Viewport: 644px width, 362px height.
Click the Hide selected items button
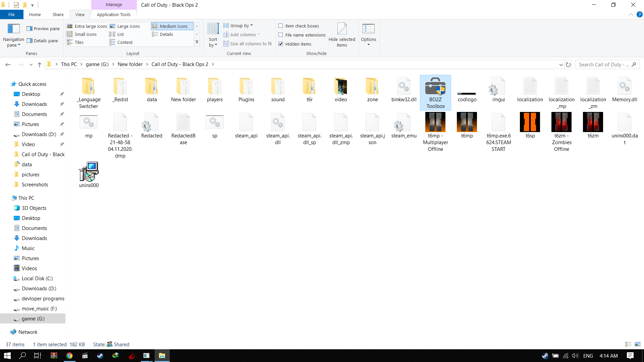342,35
